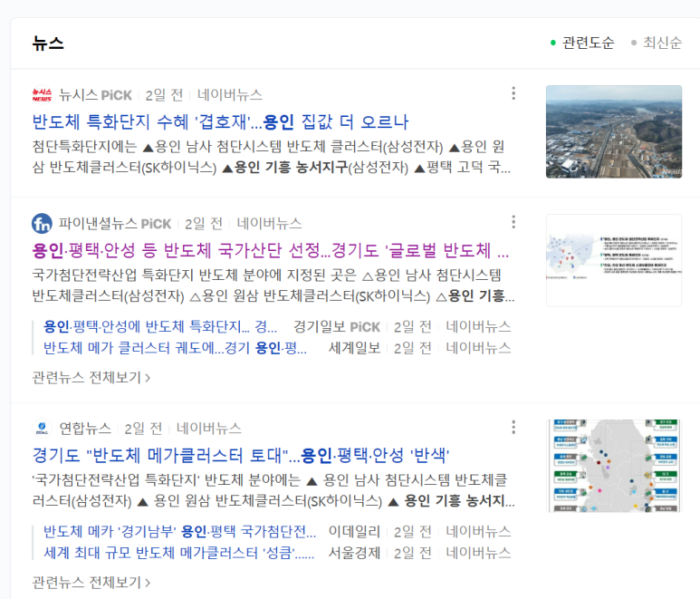Open the Korea map thumbnail of 연합뉴스 article
The image size is (700, 599).
click(x=614, y=466)
